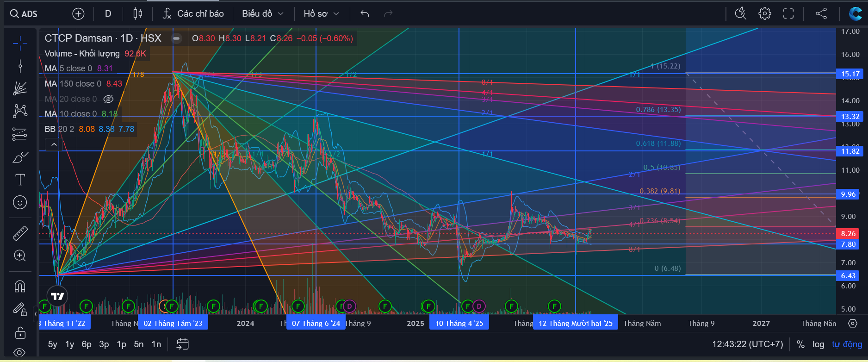
Task: Open the D interval selector
Action: [108, 14]
